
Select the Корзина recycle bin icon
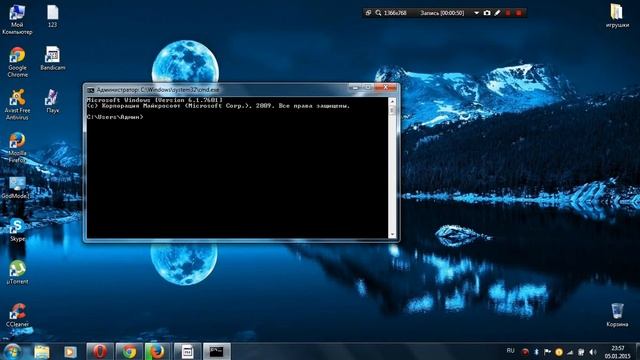[x=617, y=315]
